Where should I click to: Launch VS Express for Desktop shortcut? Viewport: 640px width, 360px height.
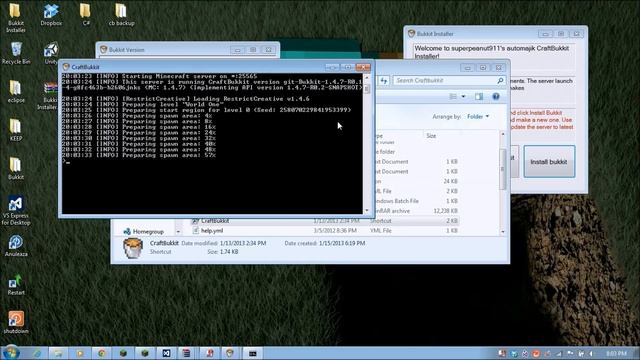coord(16,210)
